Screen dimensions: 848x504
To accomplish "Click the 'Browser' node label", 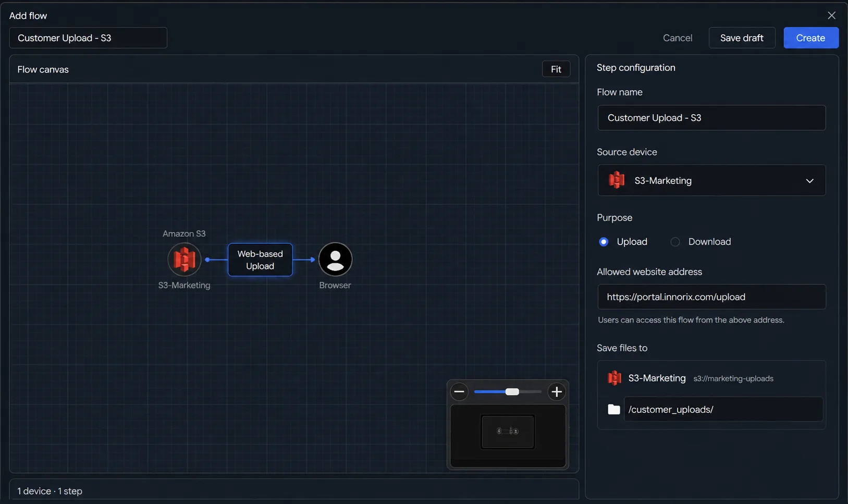I will [x=335, y=285].
